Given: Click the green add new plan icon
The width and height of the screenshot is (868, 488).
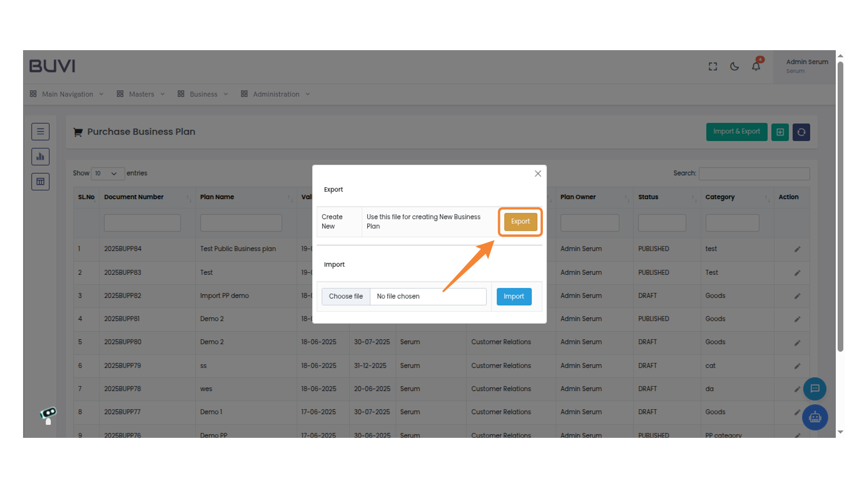Looking at the screenshot, I should (780, 132).
